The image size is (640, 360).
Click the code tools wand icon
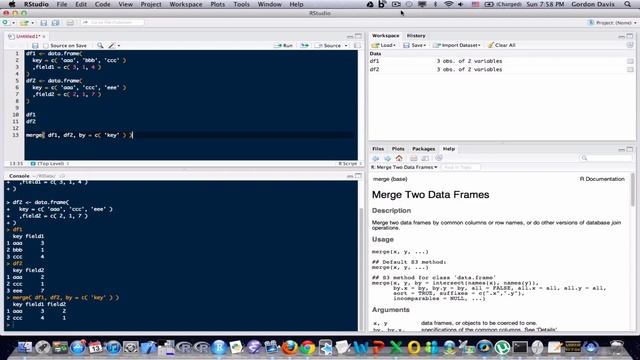point(111,45)
